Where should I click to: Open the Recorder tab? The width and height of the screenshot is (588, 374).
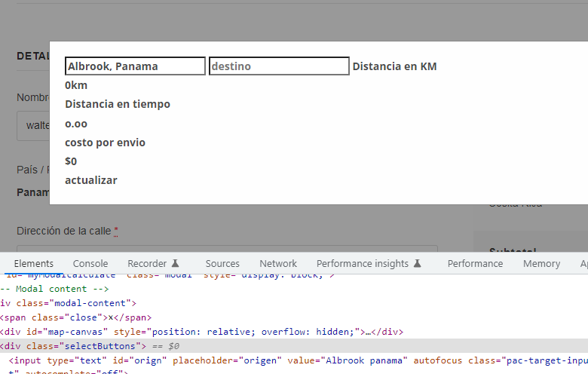[x=147, y=264]
